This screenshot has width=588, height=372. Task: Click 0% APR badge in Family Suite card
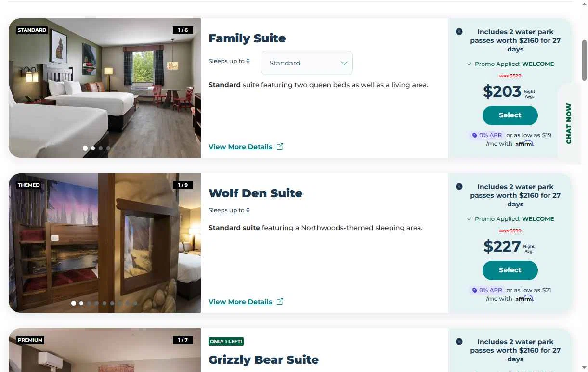[487, 135]
